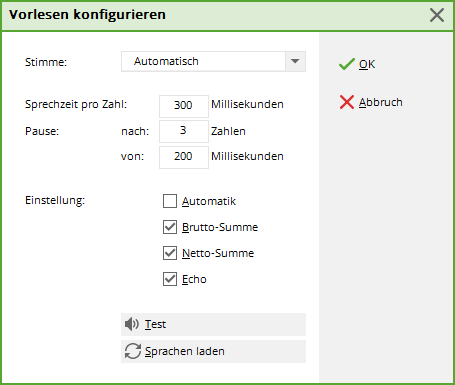Select the Automatisch voice combo box
The height and width of the screenshot is (385, 455).
click(213, 61)
